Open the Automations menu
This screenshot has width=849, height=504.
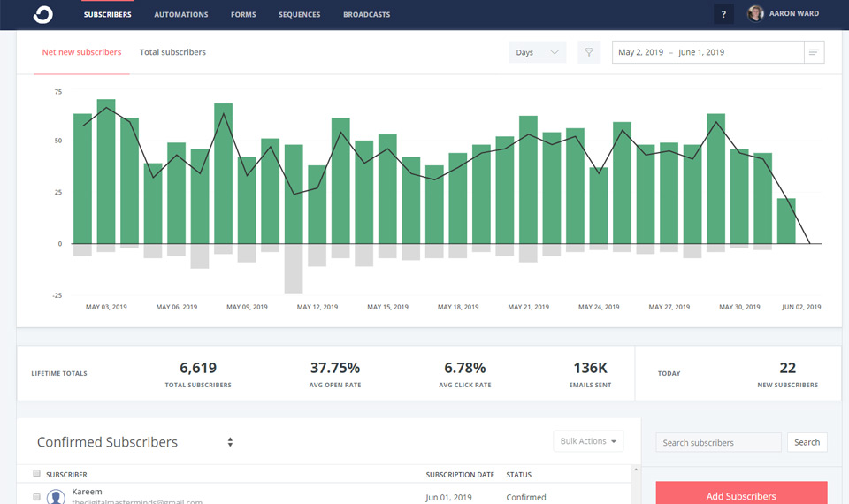point(181,14)
